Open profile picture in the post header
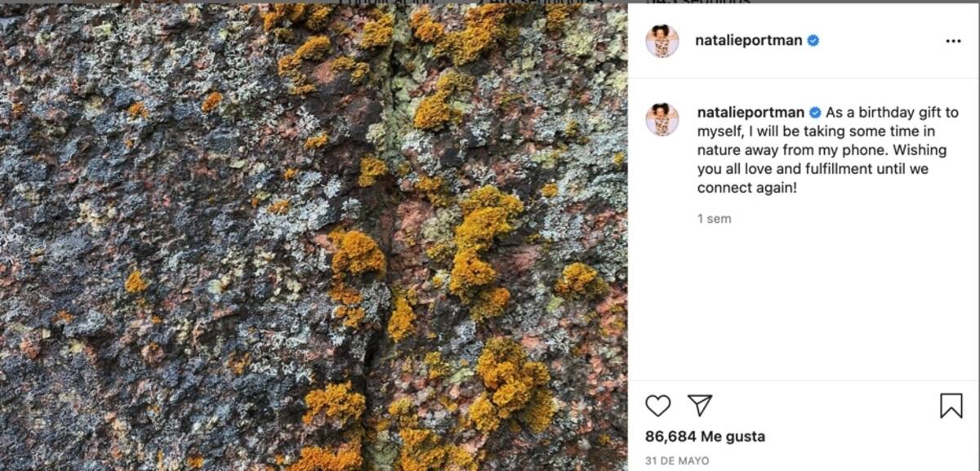The height and width of the screenshot is (471, 980). point(662,41)
